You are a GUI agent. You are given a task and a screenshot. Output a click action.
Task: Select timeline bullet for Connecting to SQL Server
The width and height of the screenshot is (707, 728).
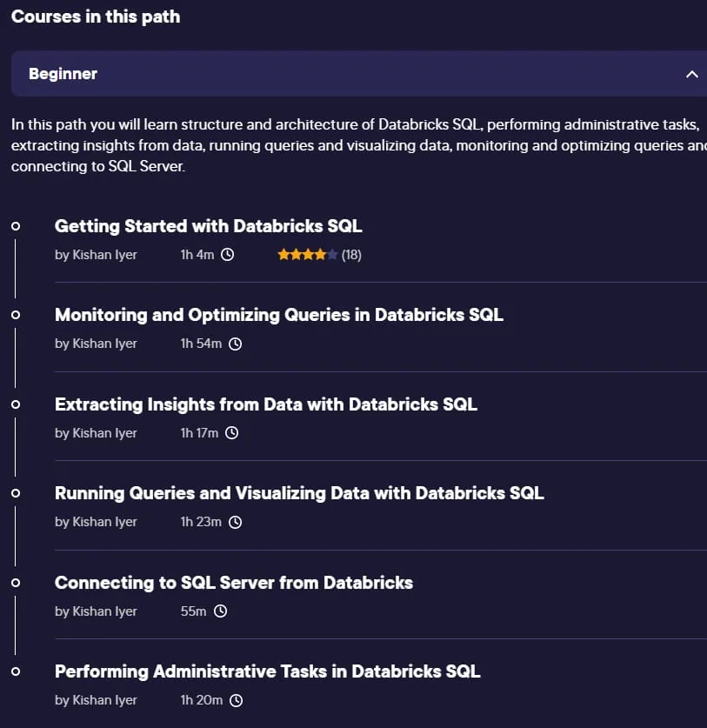pyautogui.click(x=16, y=583)
